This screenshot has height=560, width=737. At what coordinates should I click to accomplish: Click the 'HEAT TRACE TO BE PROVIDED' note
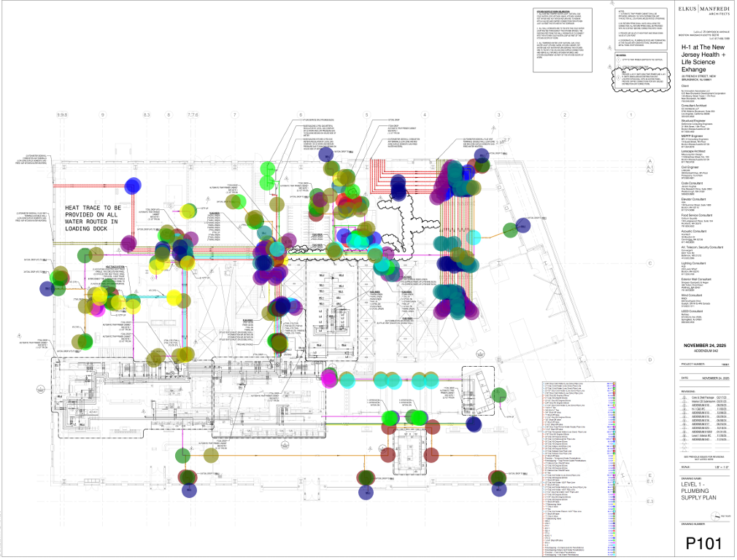tap(93, 218)
